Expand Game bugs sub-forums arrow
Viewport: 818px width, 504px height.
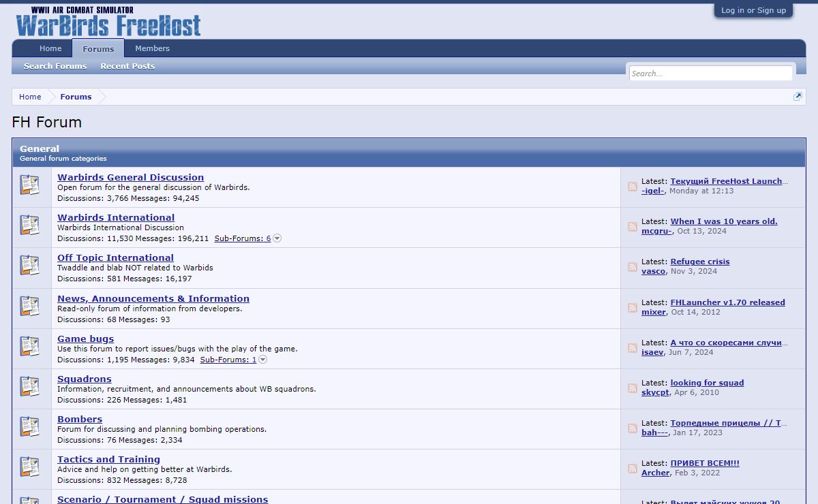click(x=262, y=360)
